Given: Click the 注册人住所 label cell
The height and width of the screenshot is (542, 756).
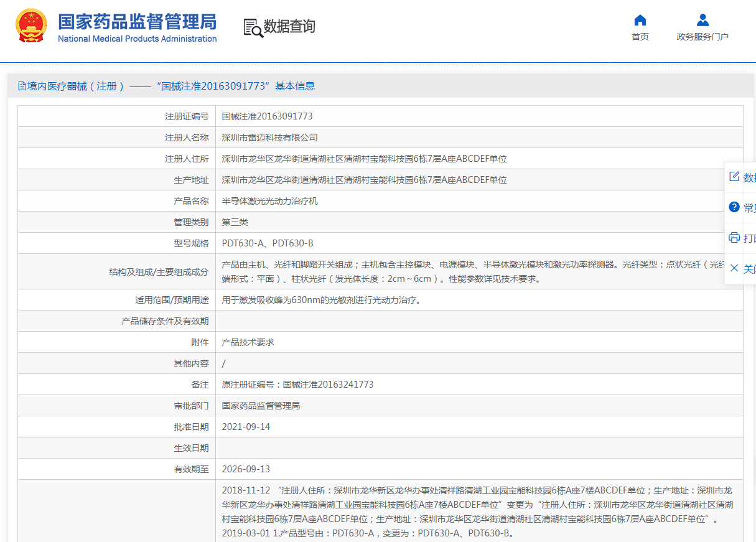Looking at the screenshot, I should coord(116,159).
